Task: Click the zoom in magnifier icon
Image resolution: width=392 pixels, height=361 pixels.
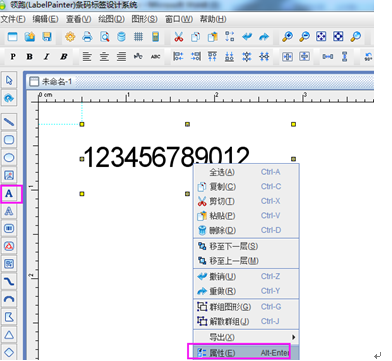Action: point(287,36)
